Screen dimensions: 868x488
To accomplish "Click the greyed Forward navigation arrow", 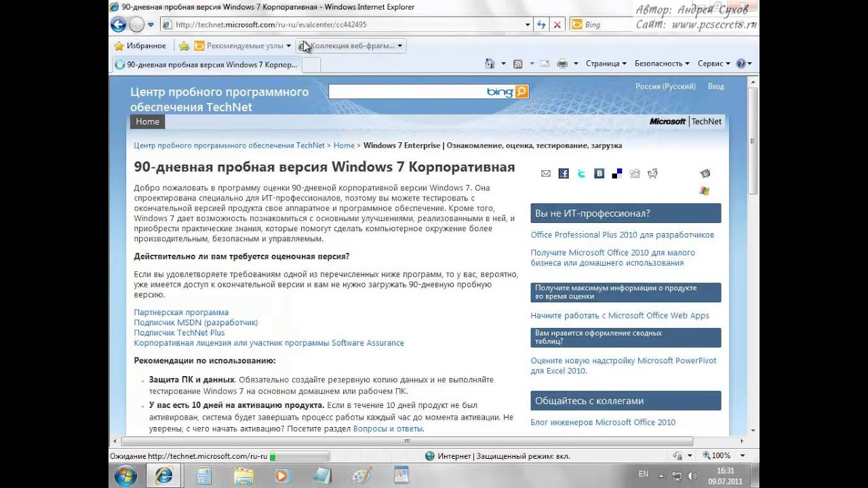I will coord(136,25).
